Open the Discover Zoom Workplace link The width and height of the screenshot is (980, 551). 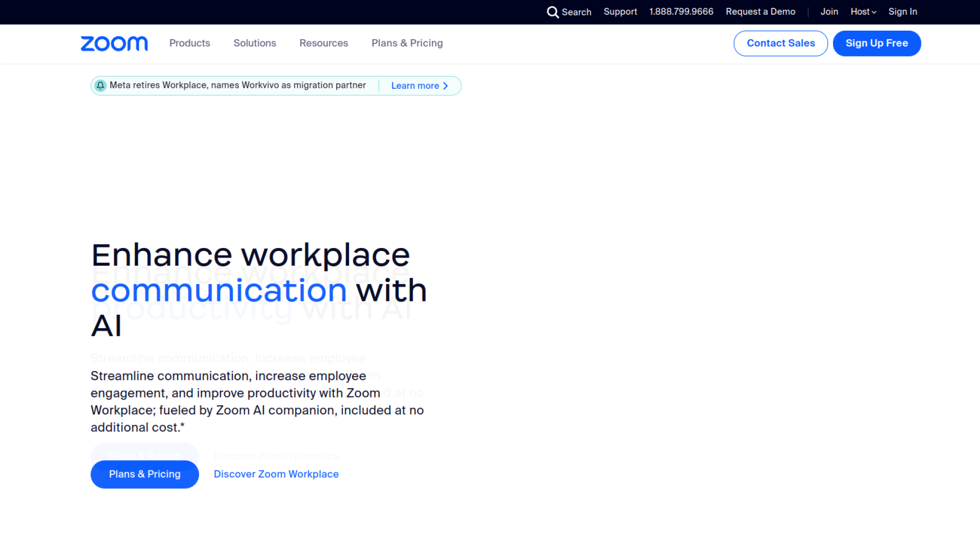click(x=276, y=474)
